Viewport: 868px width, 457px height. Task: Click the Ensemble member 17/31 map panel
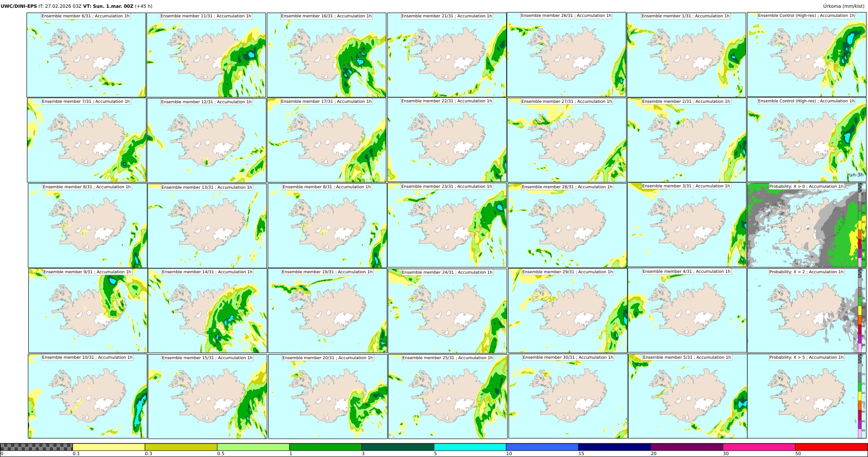327,140
